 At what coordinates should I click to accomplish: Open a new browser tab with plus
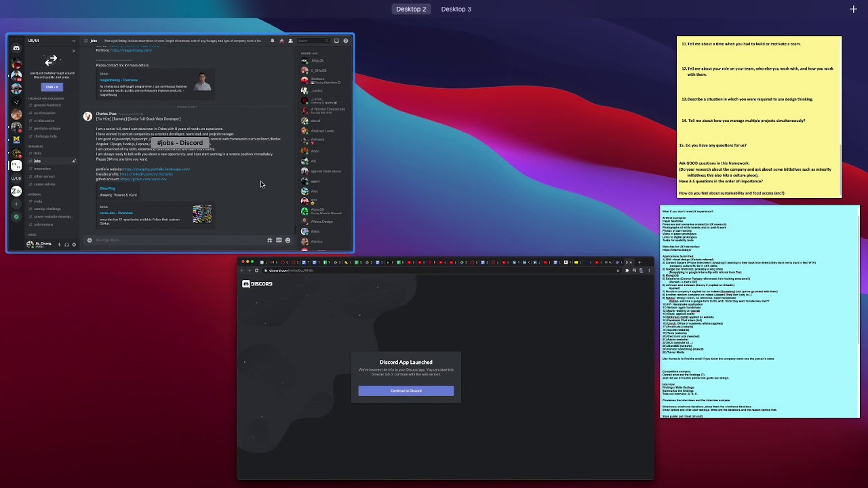pyautogui.click(x=639, y=262)
